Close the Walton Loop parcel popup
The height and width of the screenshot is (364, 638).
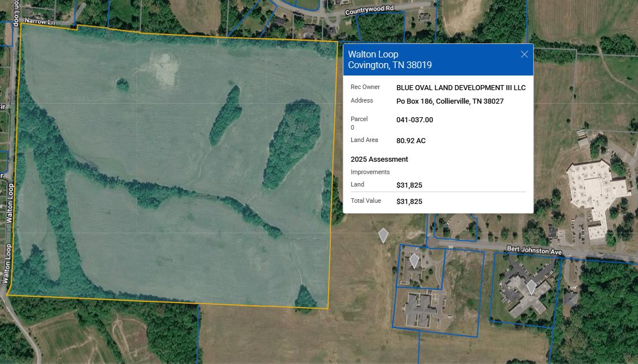coord(524,54)
